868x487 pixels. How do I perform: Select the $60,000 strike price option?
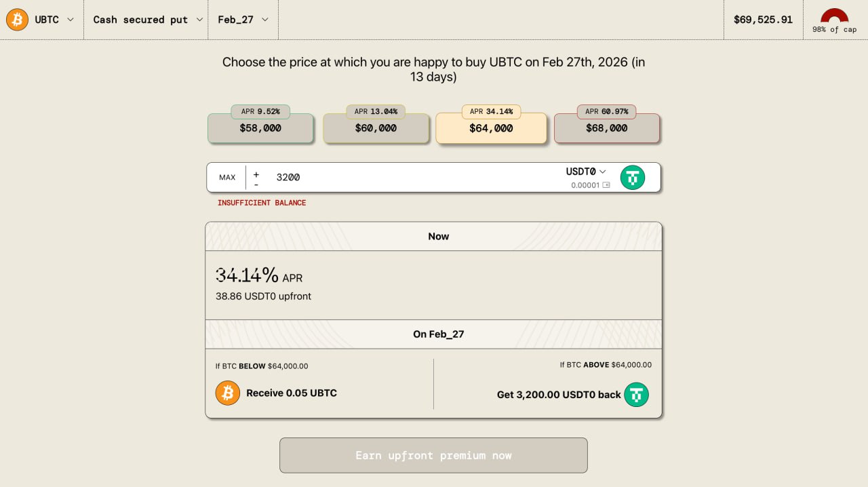coord(376,128)
